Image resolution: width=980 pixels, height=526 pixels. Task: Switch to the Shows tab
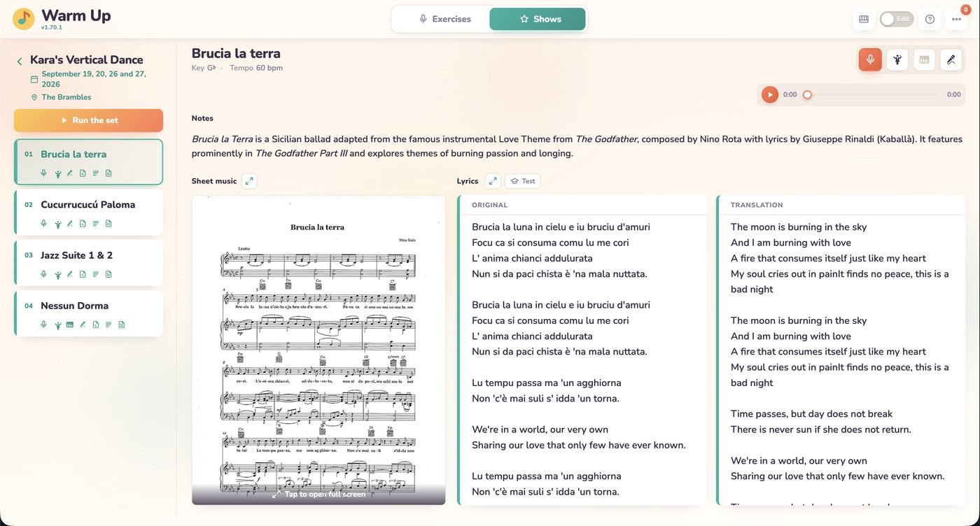[x=538, y=19]
